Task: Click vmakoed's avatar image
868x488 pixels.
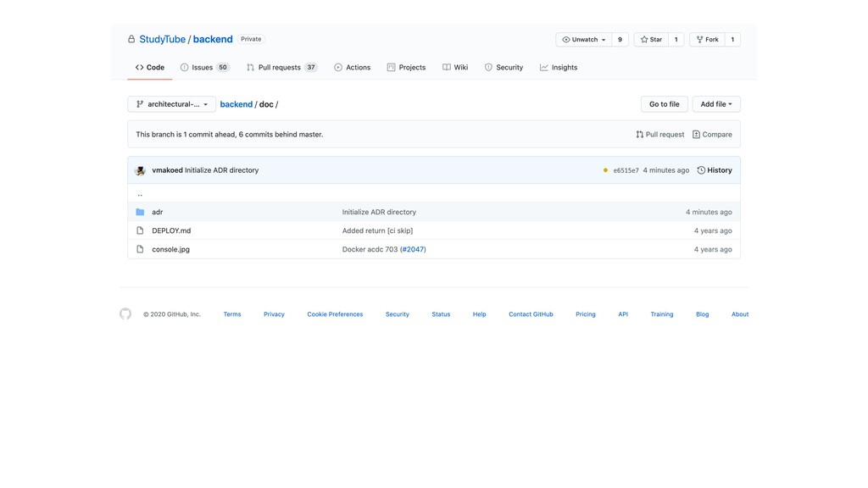Action: click(140, 170)
